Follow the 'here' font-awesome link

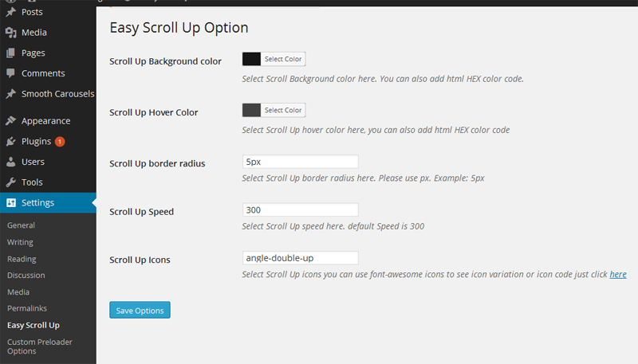pyautogui.click(x=618, y=274)
